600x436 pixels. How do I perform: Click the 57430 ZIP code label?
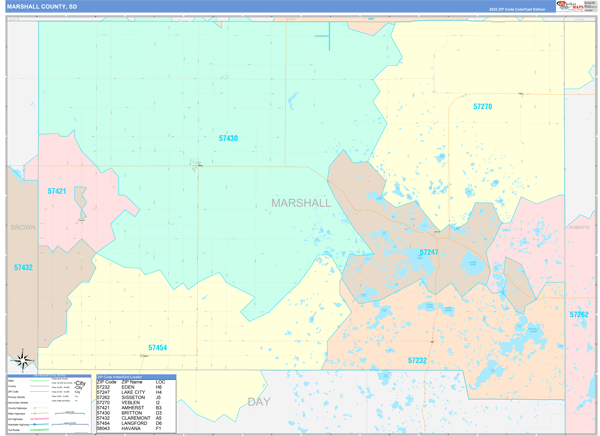point(228,138)
